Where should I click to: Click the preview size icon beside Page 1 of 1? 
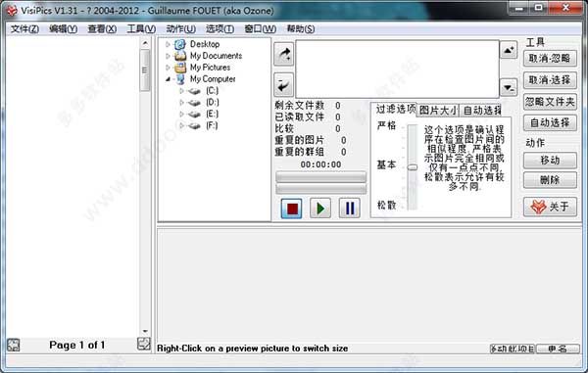(x=144, y=344)
